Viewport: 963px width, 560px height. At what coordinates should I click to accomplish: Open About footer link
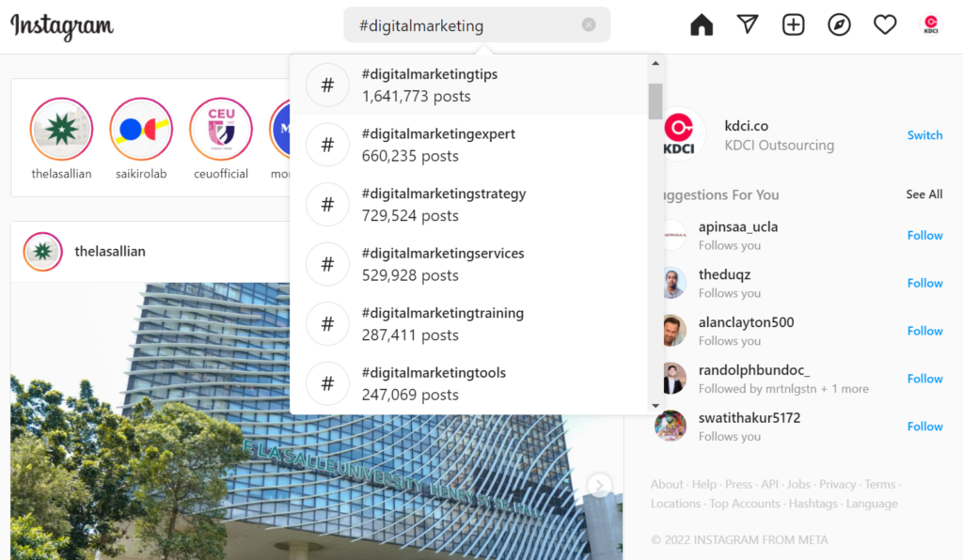click(667, 485)
